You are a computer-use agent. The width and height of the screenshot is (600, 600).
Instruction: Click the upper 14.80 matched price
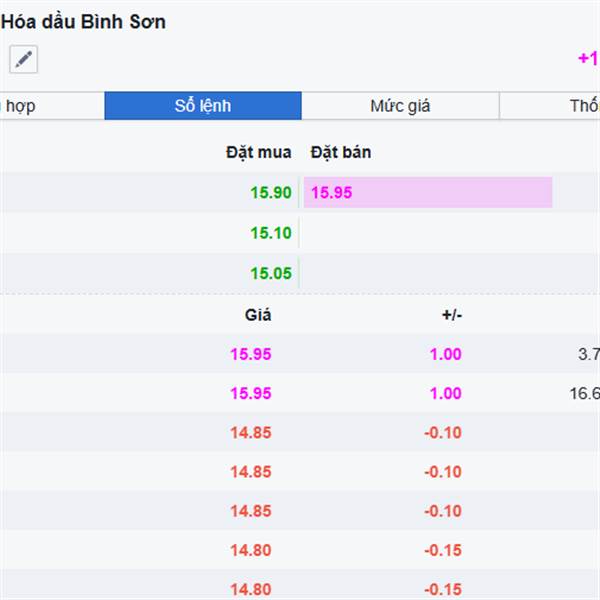pyautogui.click(x=251, y=550)
